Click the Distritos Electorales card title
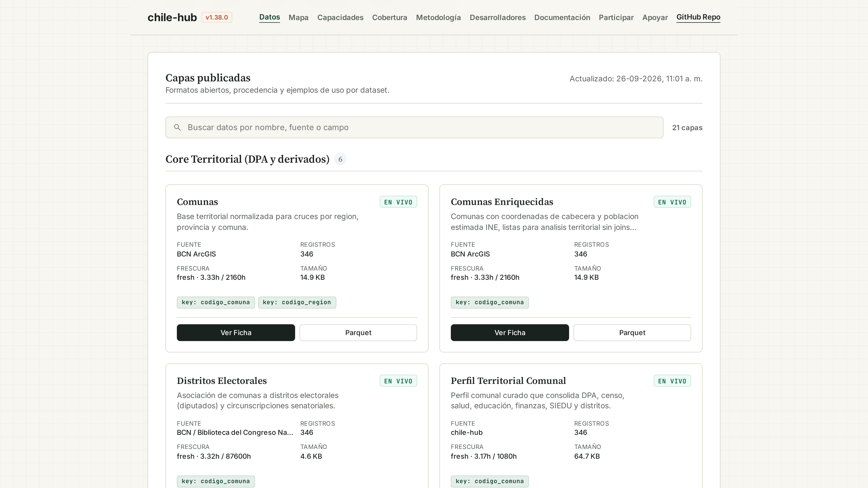Viewport: 868px width, 488px height. point(222,381)
